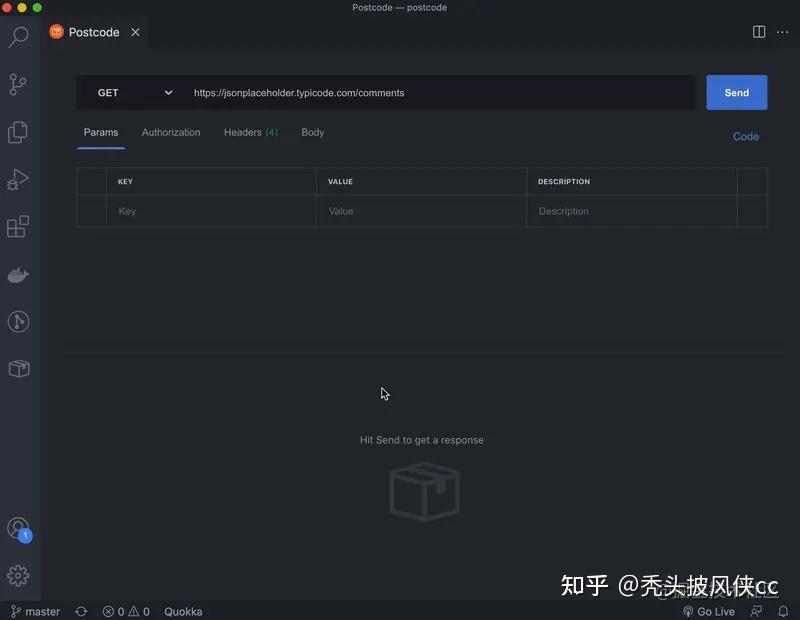Open the Accounts icon with badge
This screenshot has width=800, height=620.
[x=19, y=530]
